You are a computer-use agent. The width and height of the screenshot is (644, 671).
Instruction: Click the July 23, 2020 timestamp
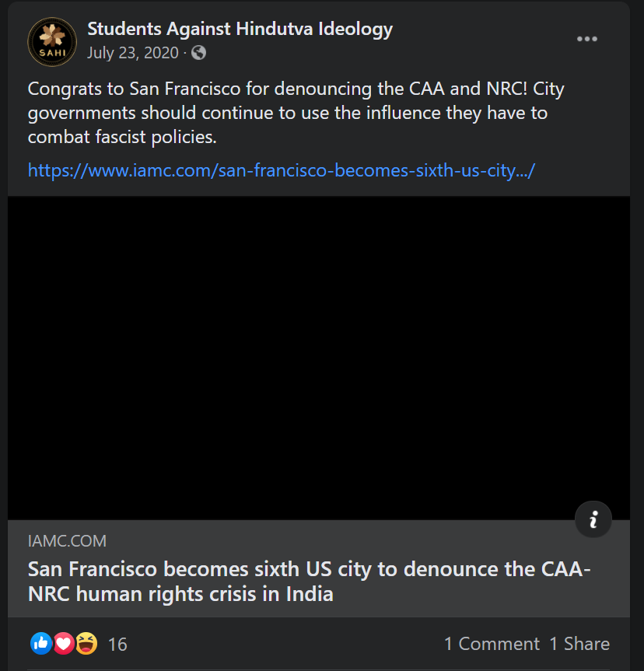pos(133,53)
